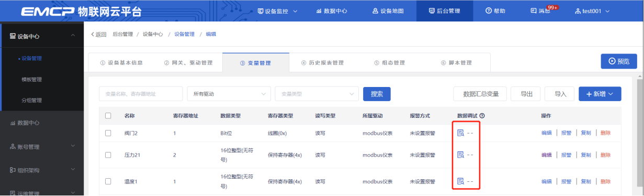Image resolution: width=644 pixels, height=196 pixels.
Task: Open the 变量类型 dropdown filter
Action: [x=317, y=94]
